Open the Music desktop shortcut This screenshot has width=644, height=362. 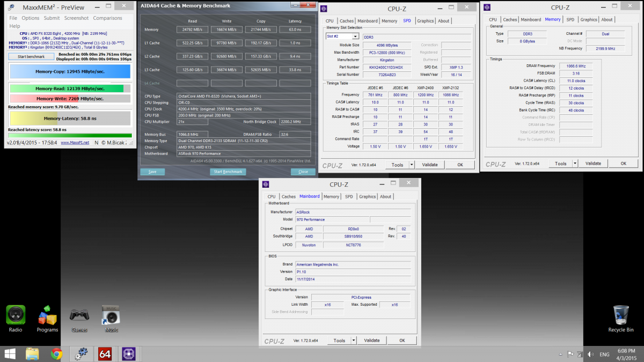pyautogui.click(x=111, y=315)
